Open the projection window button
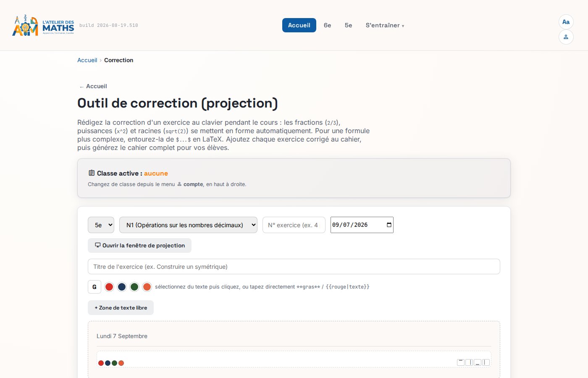 139,245
